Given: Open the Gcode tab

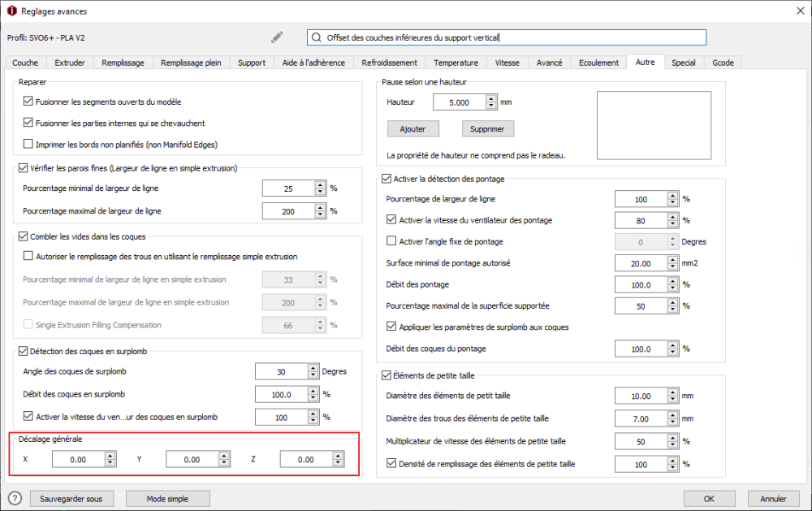Looking at the screenshot, I should 723,63.
